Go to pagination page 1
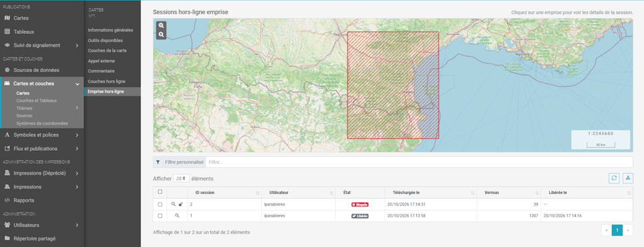This screenshot has width=644, height=247. pyautogui.click(x=617, y=230)
